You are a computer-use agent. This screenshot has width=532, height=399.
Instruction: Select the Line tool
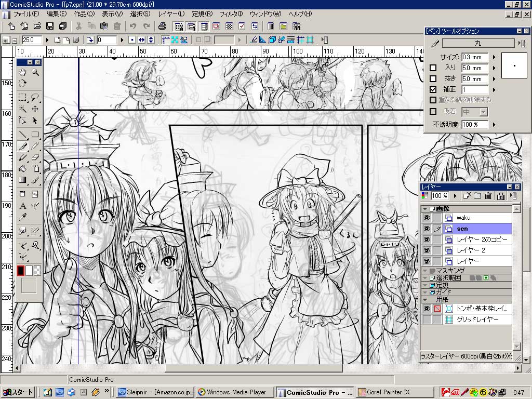pos(22,135)
